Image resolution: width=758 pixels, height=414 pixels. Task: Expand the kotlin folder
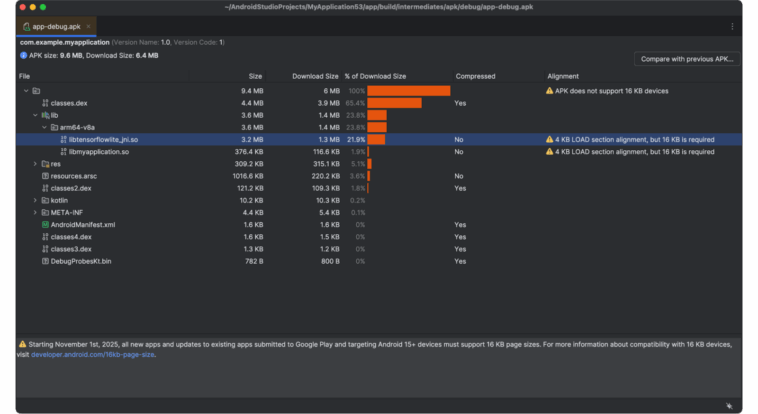point(35,200)
